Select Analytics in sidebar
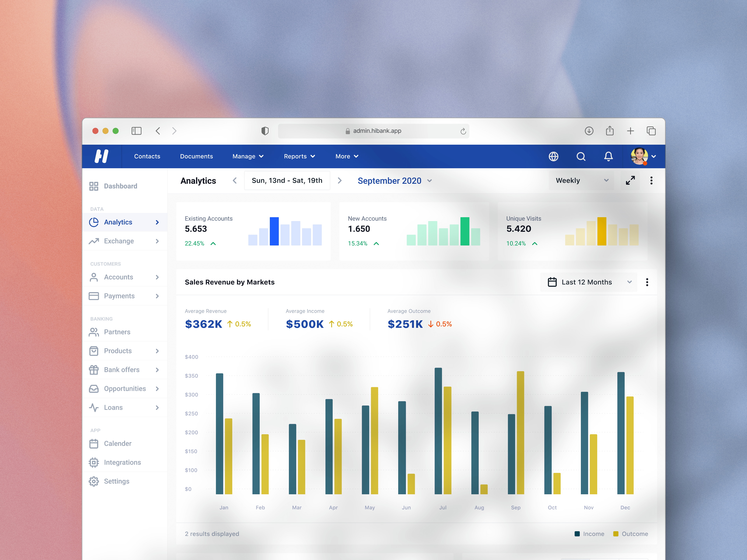747x560 pixels. tap(125, 222)
